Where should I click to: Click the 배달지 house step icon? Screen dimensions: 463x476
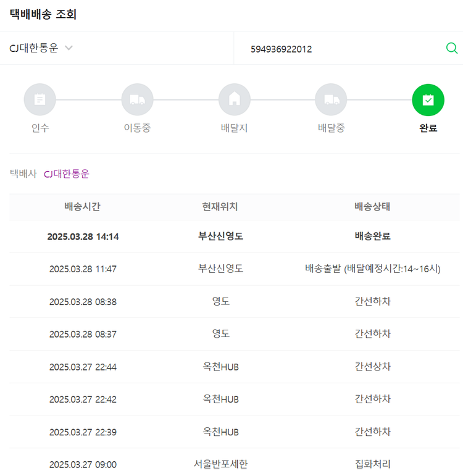234,100
